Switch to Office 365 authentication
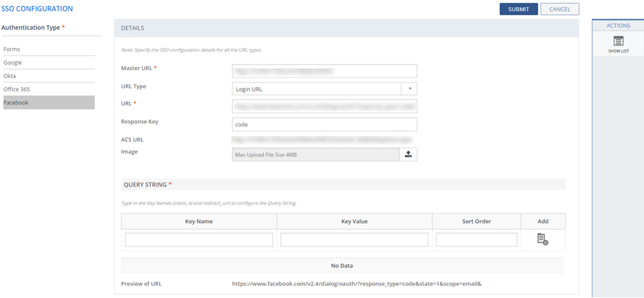This screenshot has width=644, height=298. click(x=17, y=89)
